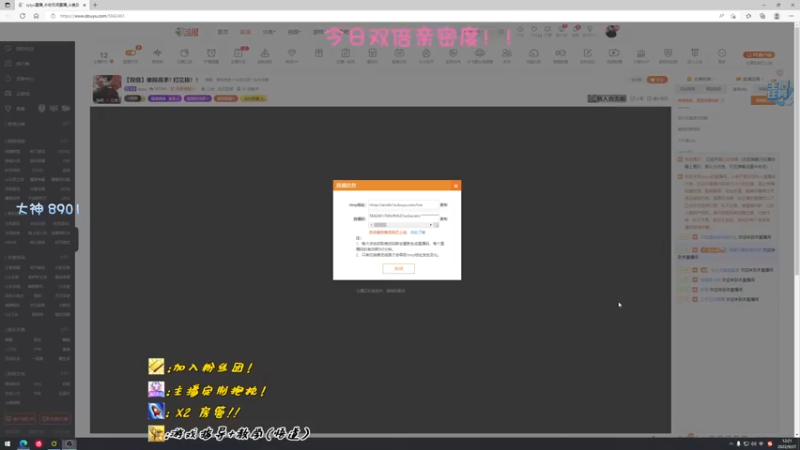
Task: Switch to the second tab in right panel
Action: click(x=713, y=89)
